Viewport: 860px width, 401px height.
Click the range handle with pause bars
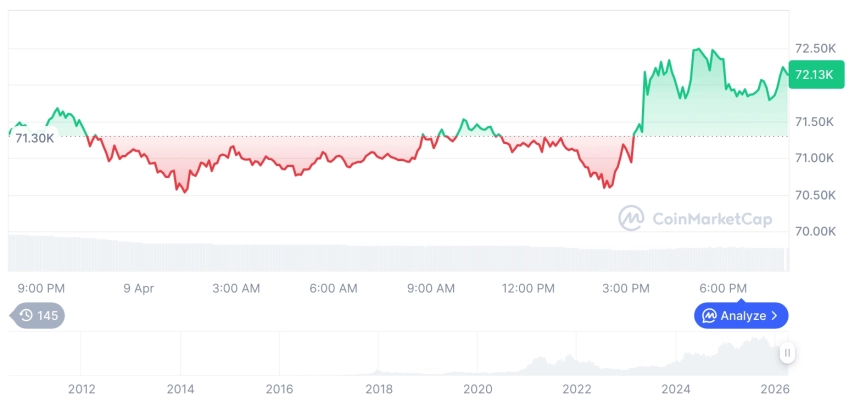(787, 352)
